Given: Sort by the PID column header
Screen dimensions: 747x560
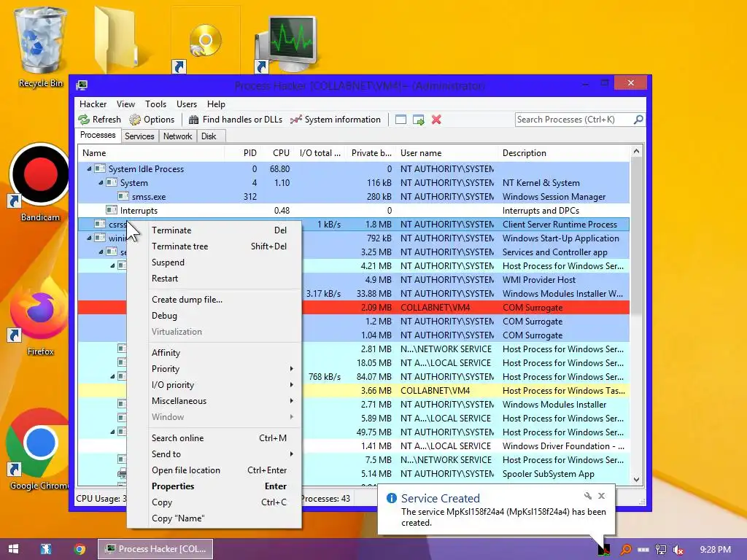Looking at the screenshot, I should click(242, 153).
